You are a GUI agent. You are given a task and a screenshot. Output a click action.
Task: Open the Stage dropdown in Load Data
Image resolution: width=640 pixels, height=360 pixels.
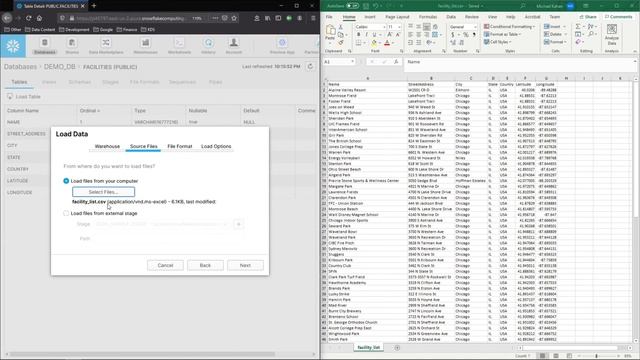(x=162, y=224)
